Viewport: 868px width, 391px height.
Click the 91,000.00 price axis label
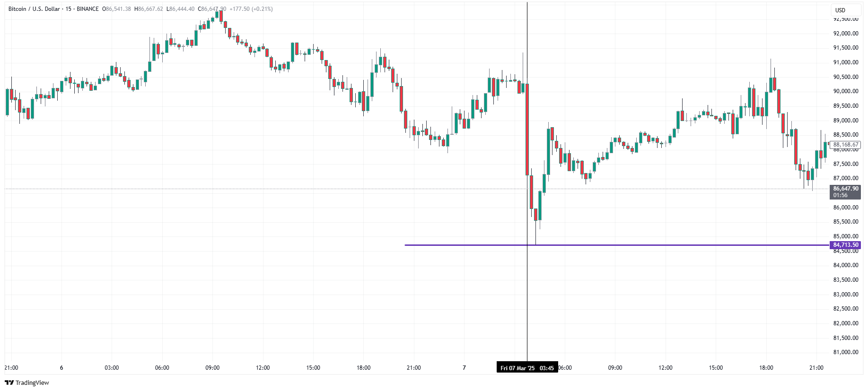[x=845, y=62]
